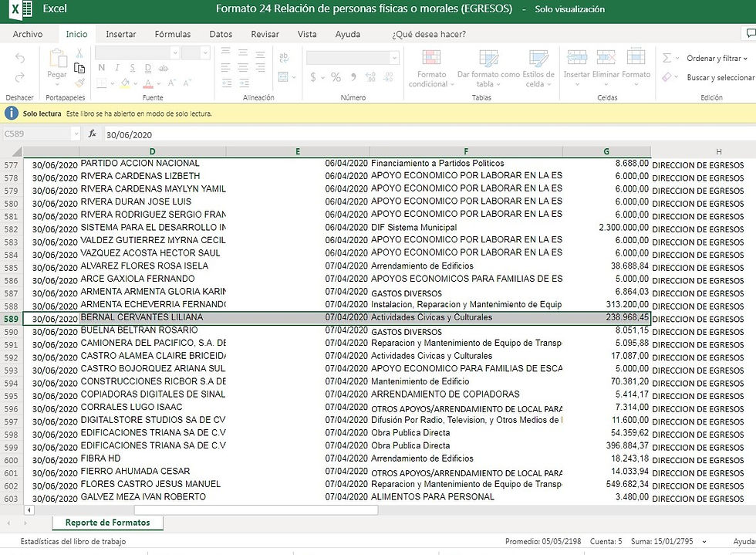Viewport: 756px width, 555px height.
Task: Click the Excel app logo icon
Action: coord(22,9)
